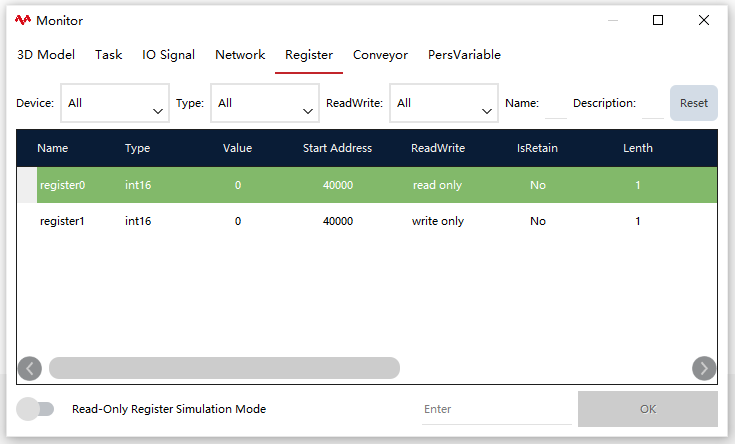Click the Monitor app logo icon
Image resolution: width=735 pixels, height=444 pixels.
pos(22,20)
